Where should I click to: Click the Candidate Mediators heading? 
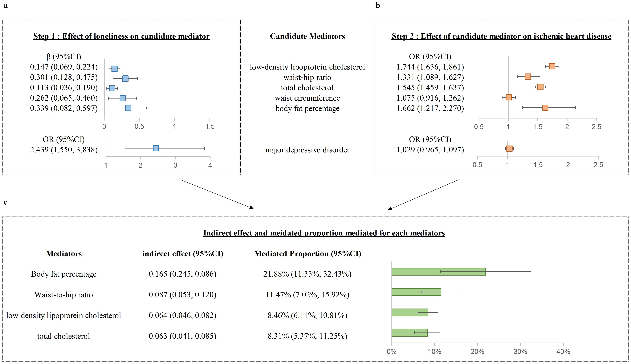(x=307, y=36)
